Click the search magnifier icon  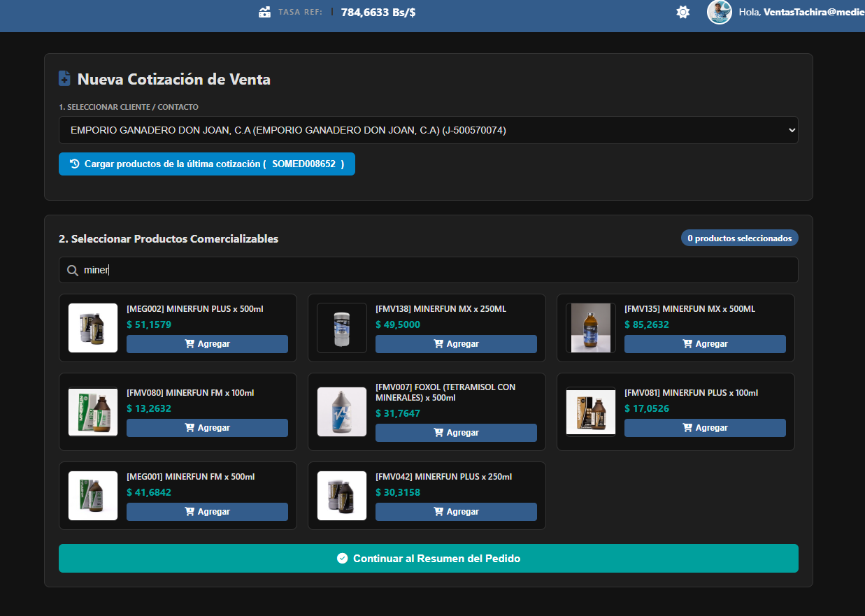[x=72, y=270]
